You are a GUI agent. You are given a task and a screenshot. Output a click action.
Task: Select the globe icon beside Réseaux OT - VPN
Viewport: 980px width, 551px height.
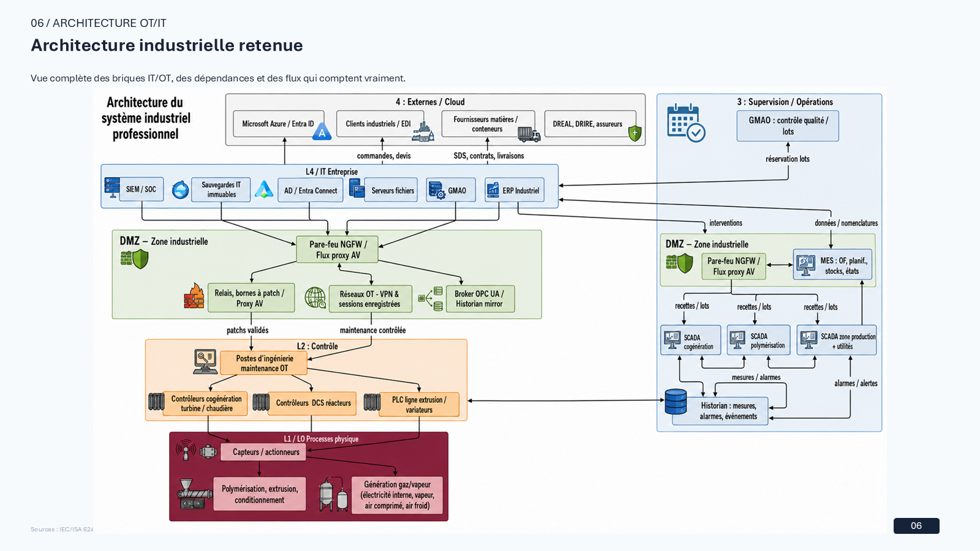click(x=315, y=298)
